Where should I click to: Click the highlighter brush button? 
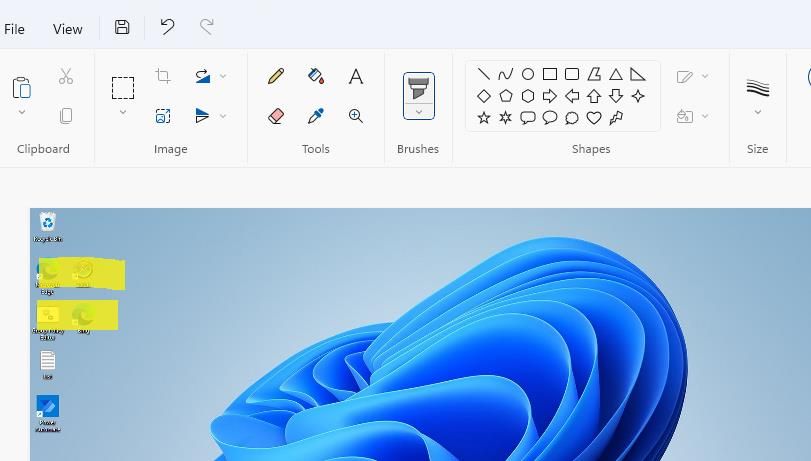coord(419,88)
